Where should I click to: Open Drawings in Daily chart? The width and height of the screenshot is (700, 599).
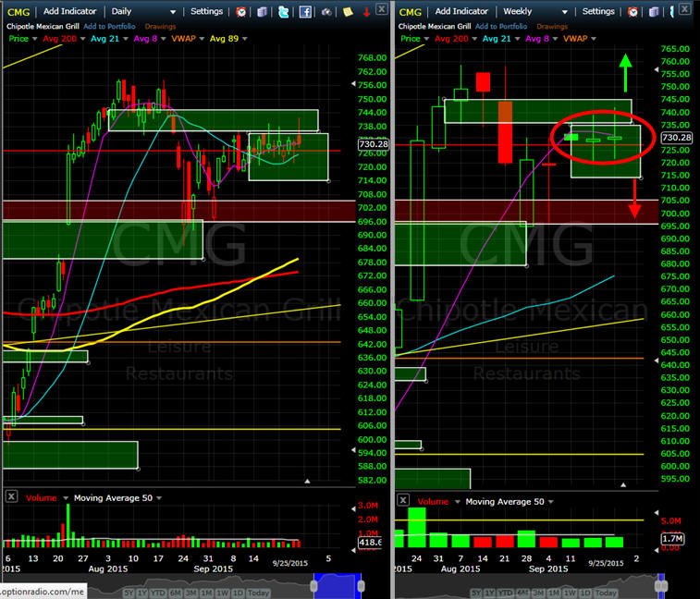coord(160,26)
